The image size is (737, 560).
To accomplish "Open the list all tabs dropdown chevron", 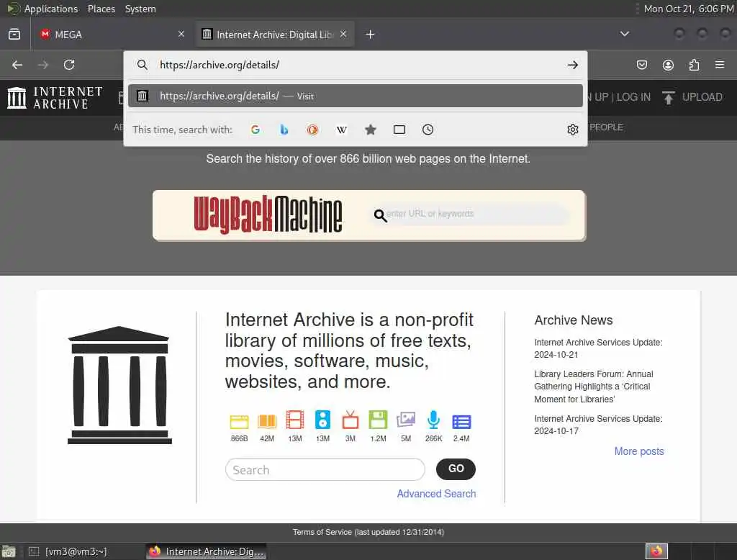I will tap(624, 34).
